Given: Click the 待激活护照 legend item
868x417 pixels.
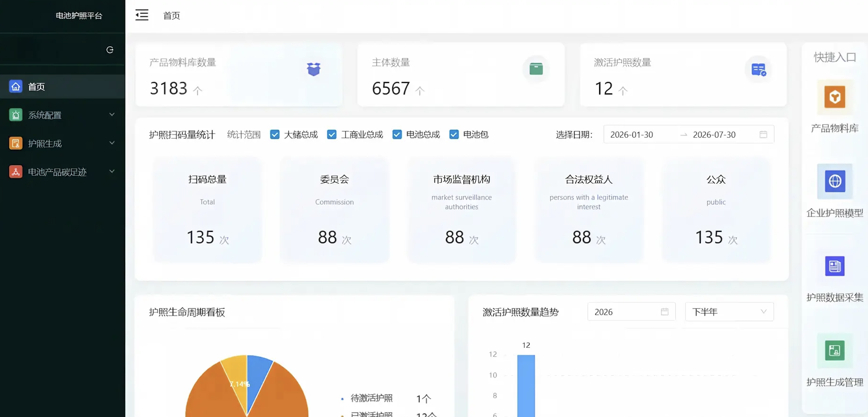Looking at the screenshot, I should (x=371, y=398).
